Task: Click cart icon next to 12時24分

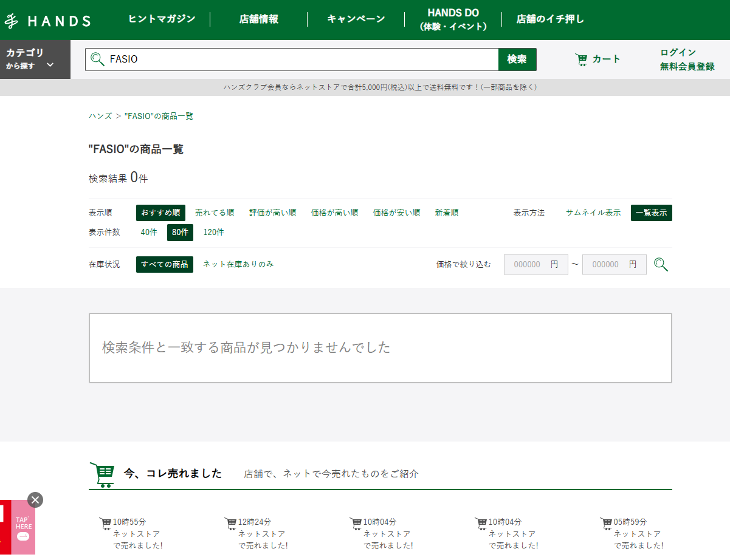Action: click(x=231, y=522)
